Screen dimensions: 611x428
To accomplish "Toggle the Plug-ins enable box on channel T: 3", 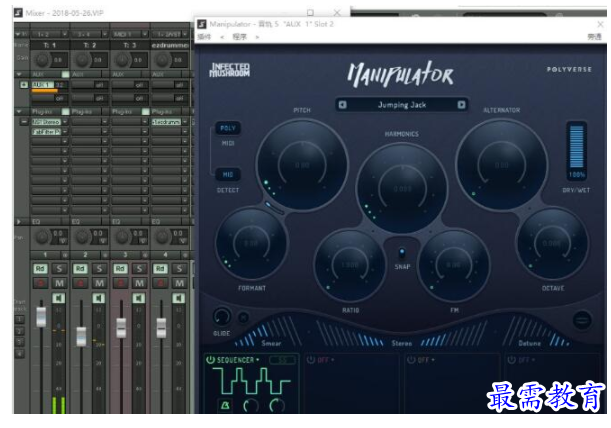I will click(x=146, y=111).
